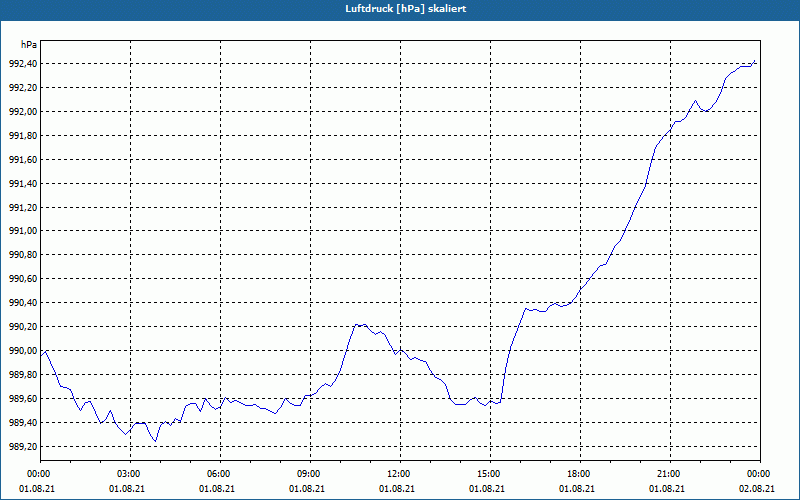
Task: Click the y-axis label 992,00
Action: point(23,112)
